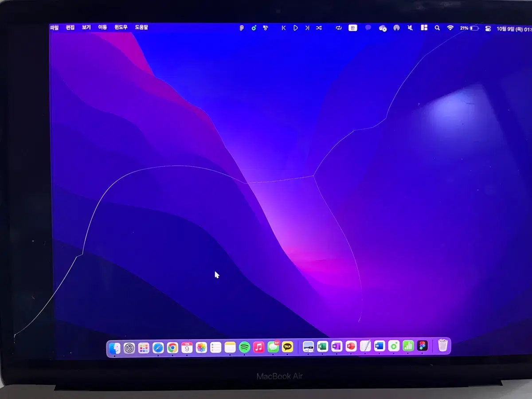Viewport: 532px width, 399px height.
Task: Open the cloud sync status icon
Action: click(x=383, y=28)
